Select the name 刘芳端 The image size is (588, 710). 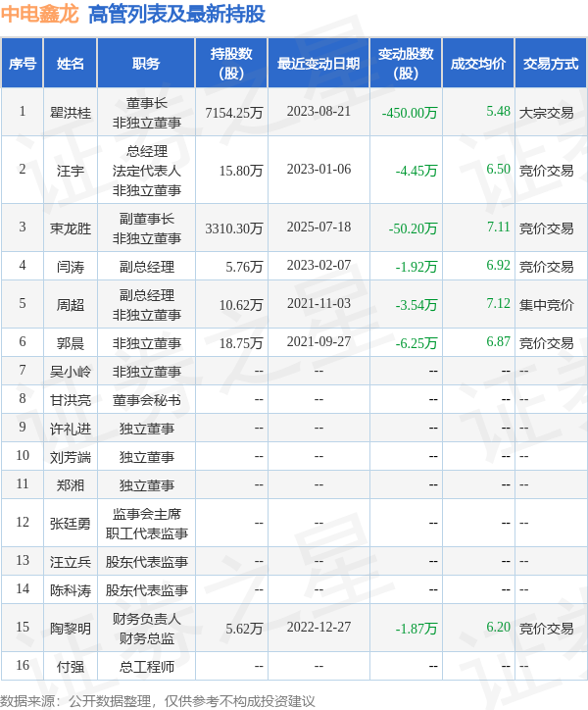point(71,457)
